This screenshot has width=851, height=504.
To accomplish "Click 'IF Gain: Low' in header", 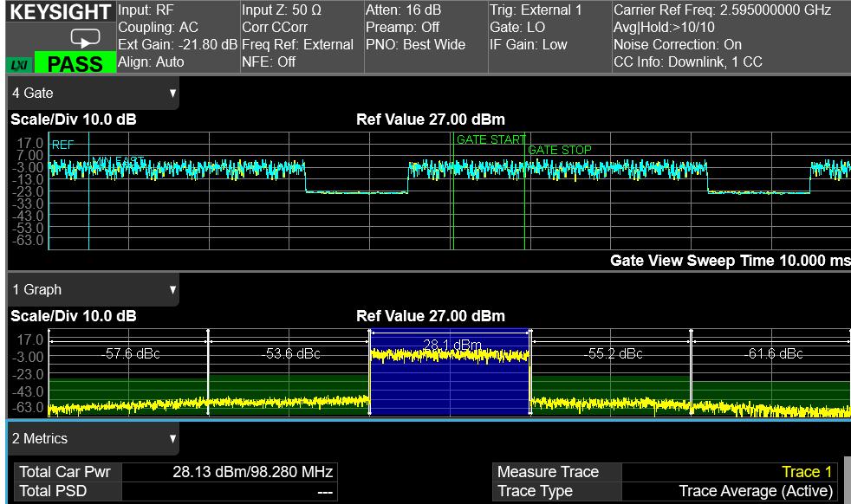I will click(528, 45).
